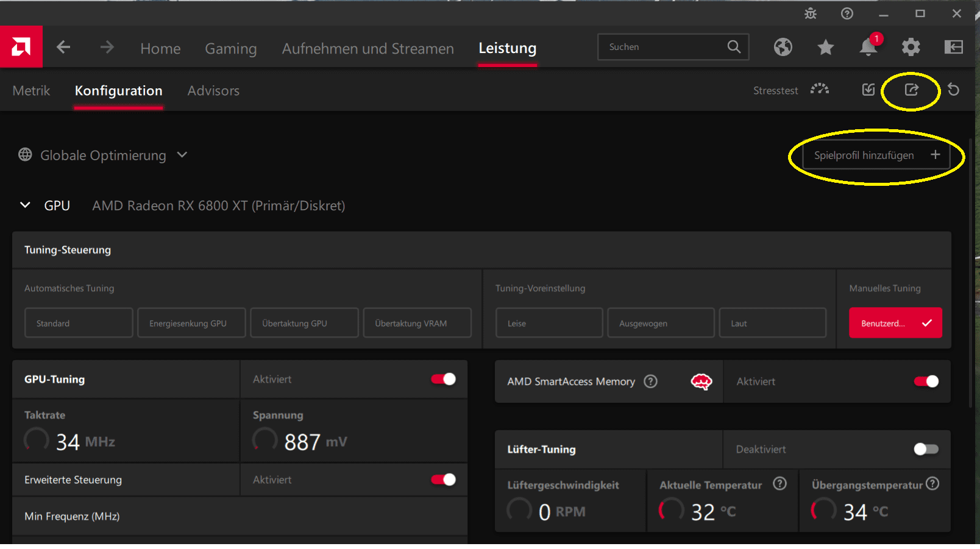This screenshot has height=549, width=980.
Task: Click the 32 °C Aktuelle Temperatur value
Action: click(713, 512)
